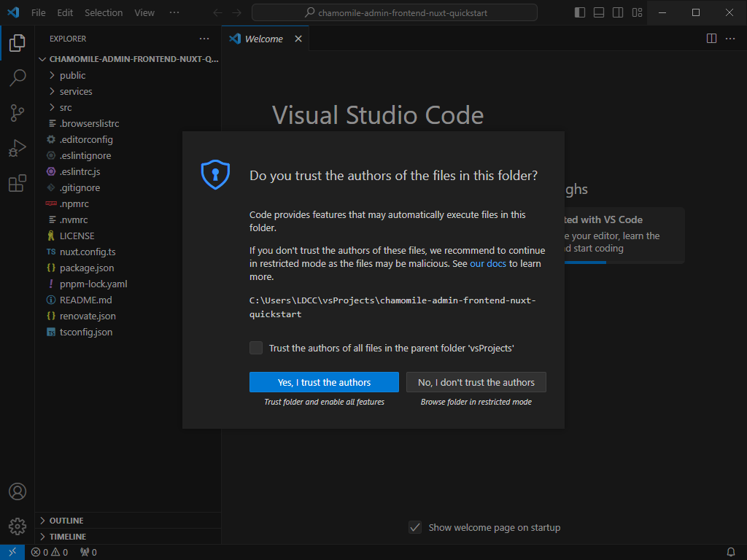The width and height of the screenshot is (747, 560).
Task: Open the Accounts menu icon
Action: [18, 491]
